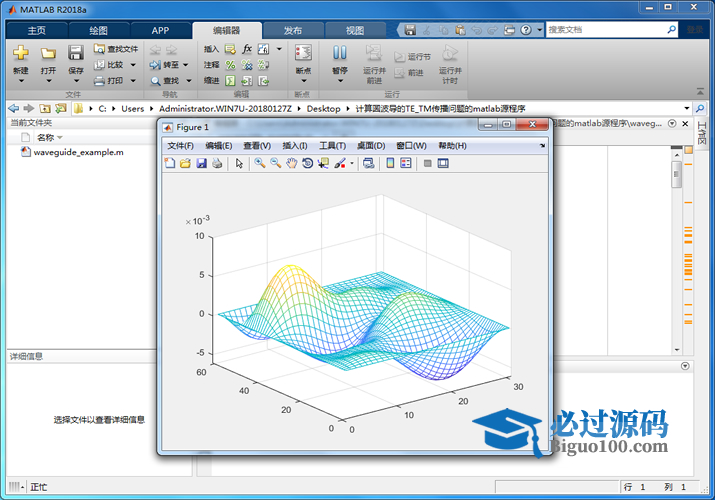
Task: Insert a legend using the legend icon
Action: point(406,163)
